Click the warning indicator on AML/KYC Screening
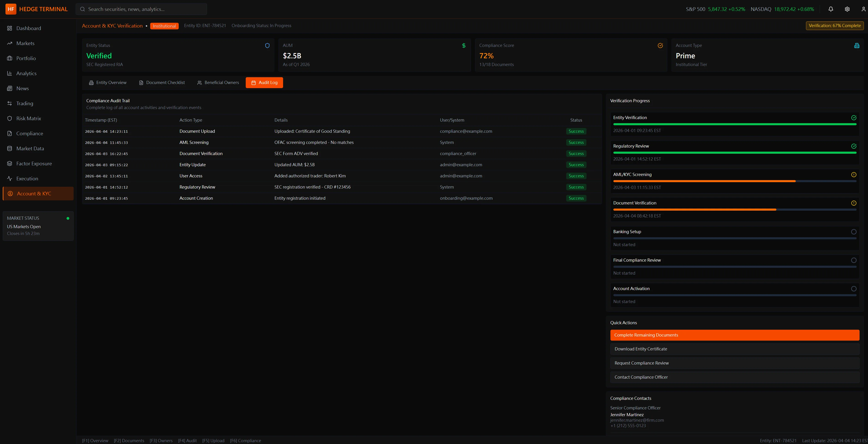 (854, 174)
